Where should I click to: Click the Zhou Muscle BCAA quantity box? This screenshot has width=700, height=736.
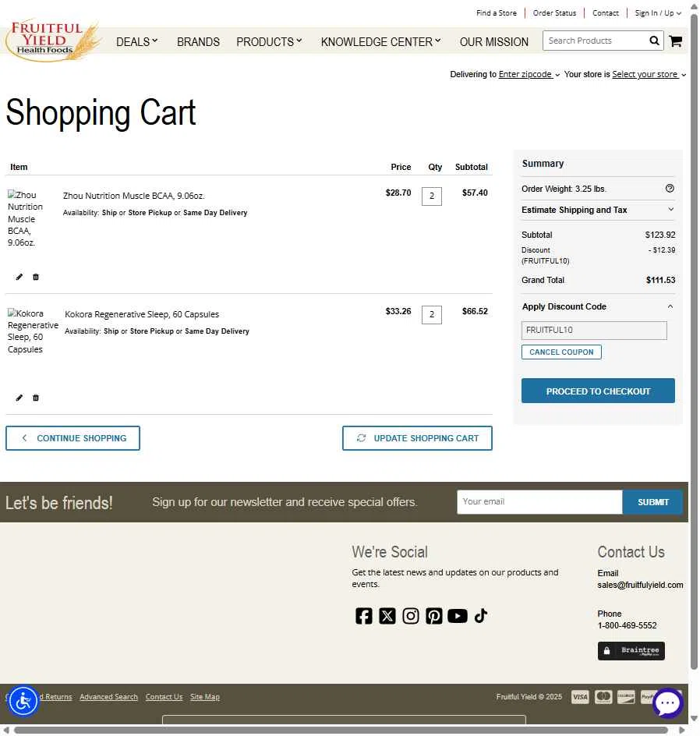tap(432, 196)
